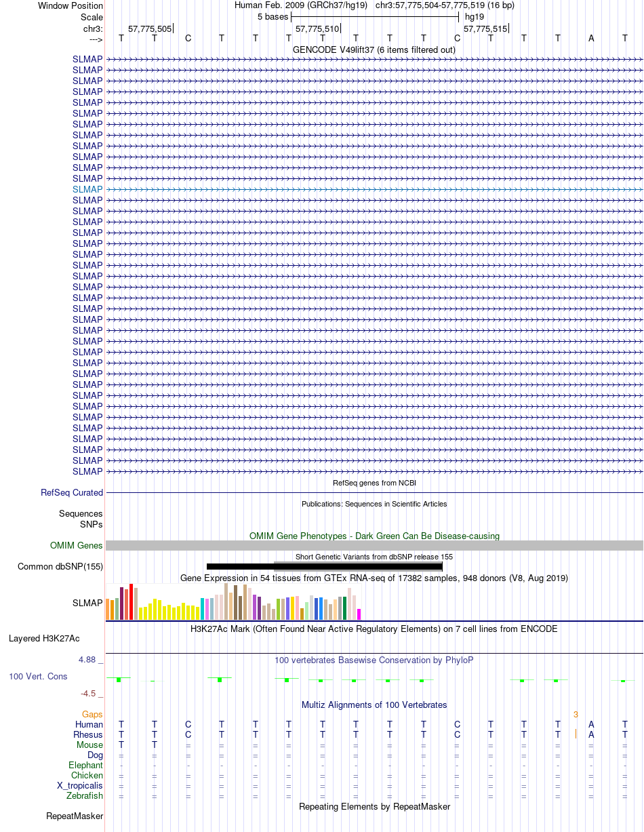This screenshot has height=832, width=644.
Task: Click the 'Rhesus' alignment row label
Action: tap(88, 734)
